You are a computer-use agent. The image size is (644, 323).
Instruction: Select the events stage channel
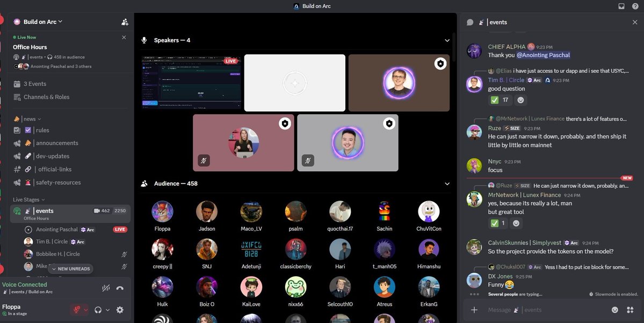pos(70,214)
